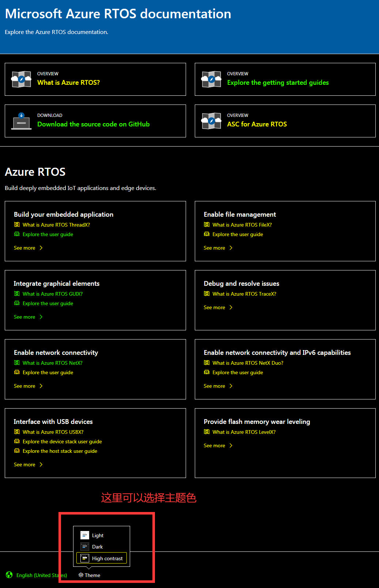
Task: Click the guide icon beside host stack user guide
Action: [x=17, y=451]
